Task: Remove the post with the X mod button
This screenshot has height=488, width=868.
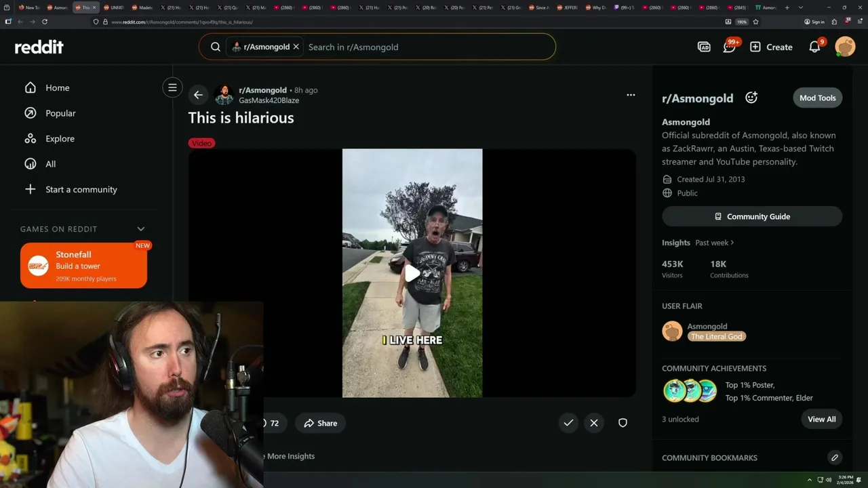Action: click(594, 423)
